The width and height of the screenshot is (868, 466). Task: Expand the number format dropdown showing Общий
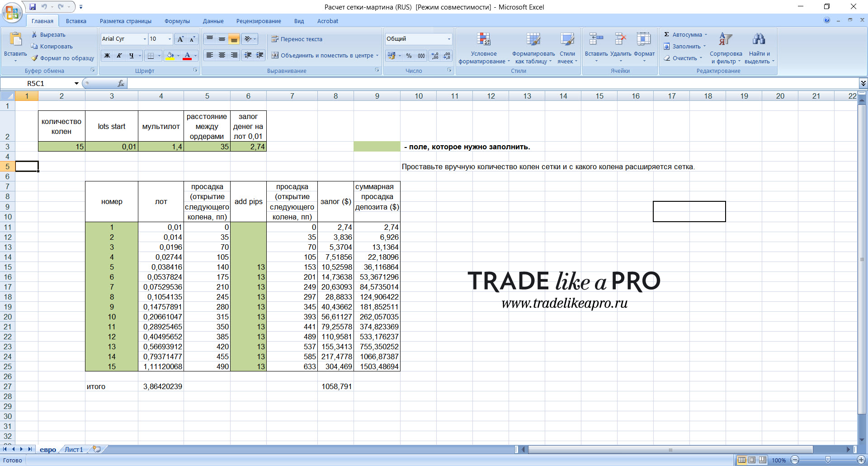tap(449, 39)
